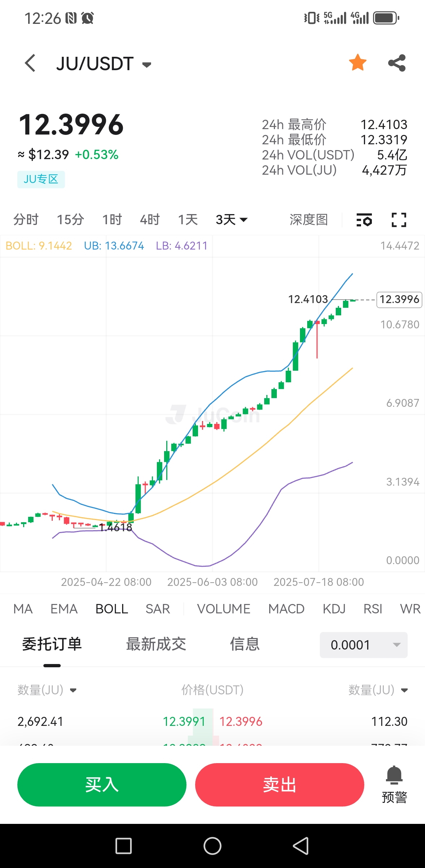The image size is (425, 868).
Task: Expand the 3天 interval dropdown
Action: pyautogui.click(x=232, y=220)
